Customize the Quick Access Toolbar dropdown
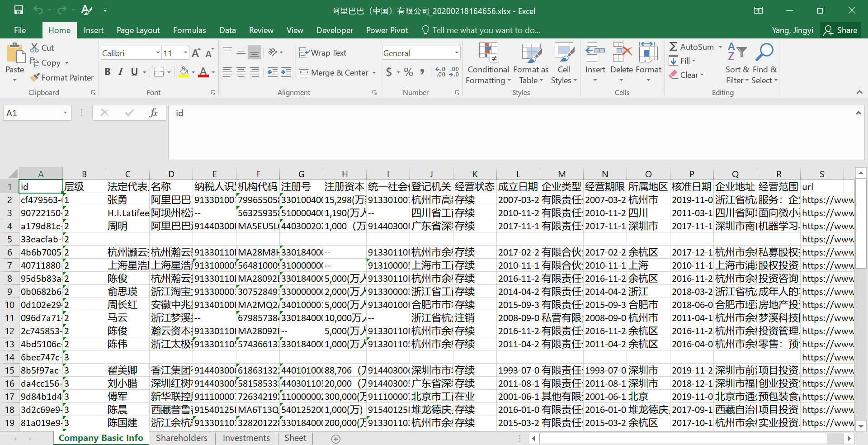The width and height of the screenshot is (868, 445). coord(105,10)
